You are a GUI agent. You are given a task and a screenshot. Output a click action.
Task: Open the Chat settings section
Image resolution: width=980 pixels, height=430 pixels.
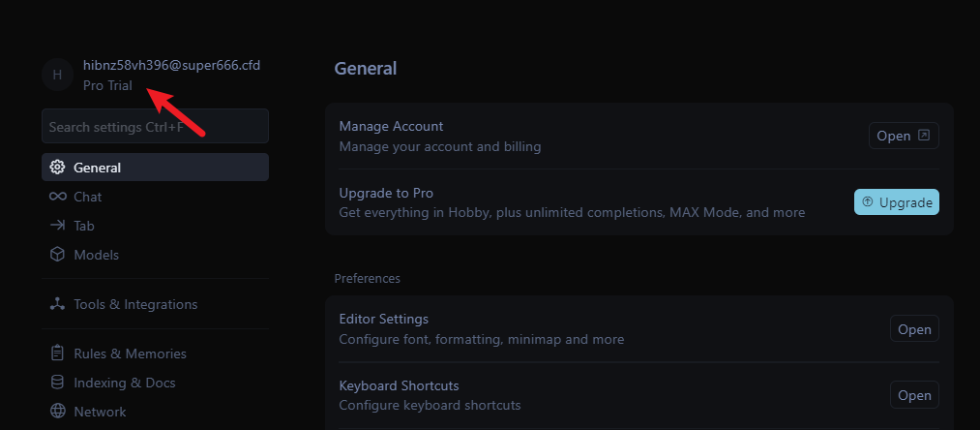(88, 197)
